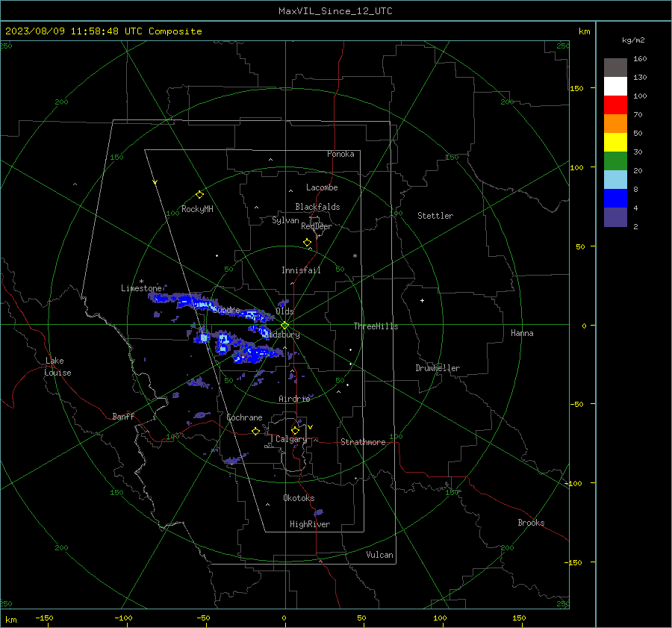This screenshot has height=628, width=672.
Task: Click the Ponoka town label
Action: point(340,154)
